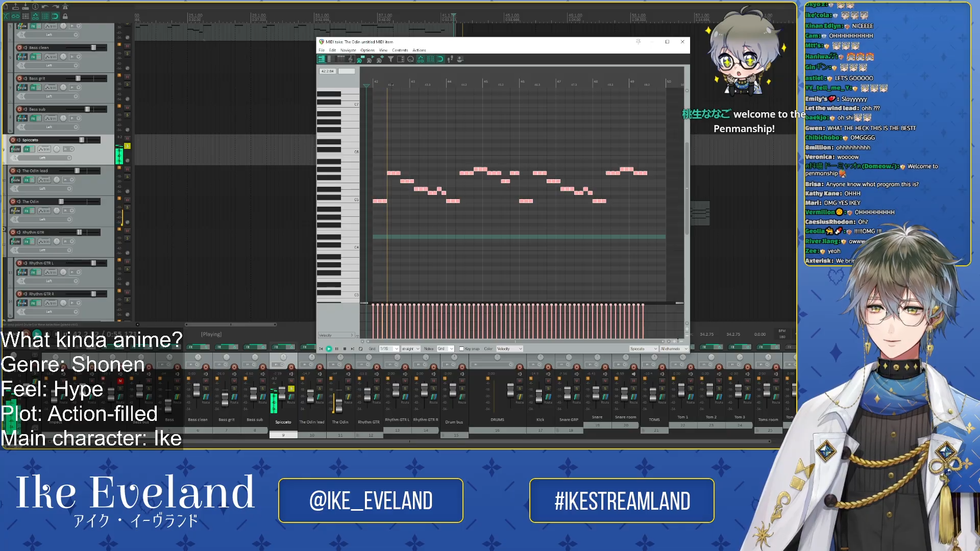
Task: Mute the Bass clean track
Action: pyautogui.click(x=127, y=47)
